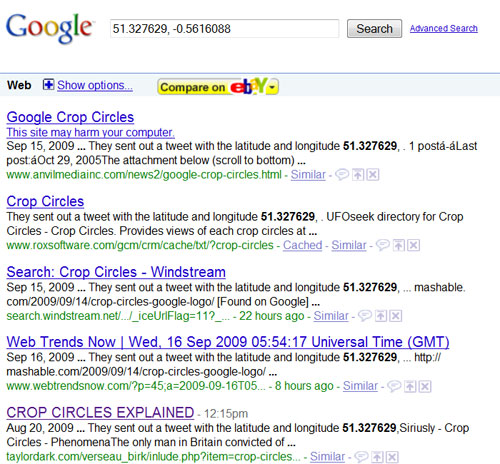
Task: Select the Web search category
Action: 19,85
